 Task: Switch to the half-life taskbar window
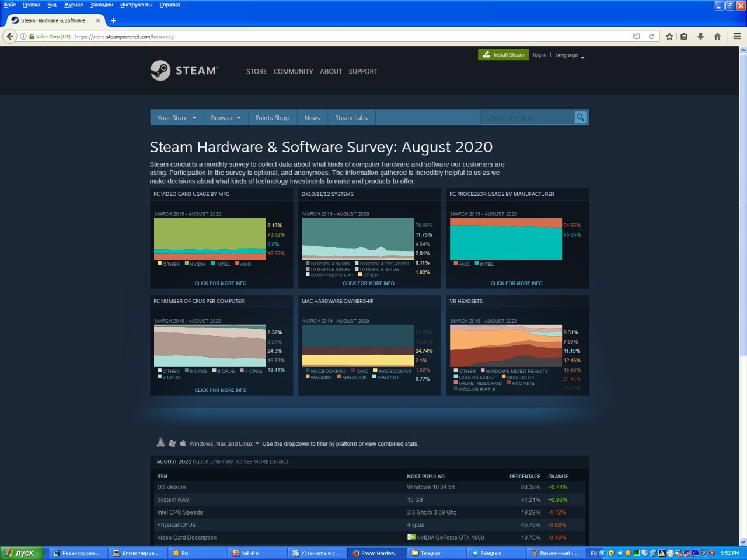coord(257,553)
